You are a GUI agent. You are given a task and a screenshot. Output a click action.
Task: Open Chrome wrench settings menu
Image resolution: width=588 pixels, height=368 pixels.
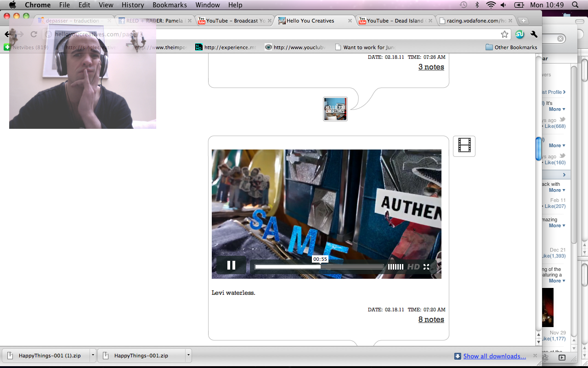tap(534, 34)
